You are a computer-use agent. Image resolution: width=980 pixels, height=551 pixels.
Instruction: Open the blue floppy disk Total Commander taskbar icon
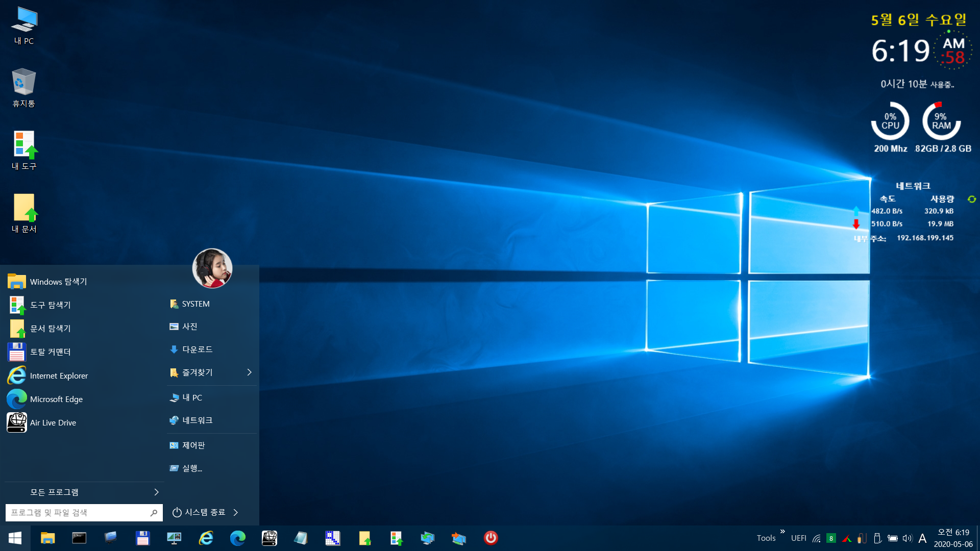click(142, 538)
